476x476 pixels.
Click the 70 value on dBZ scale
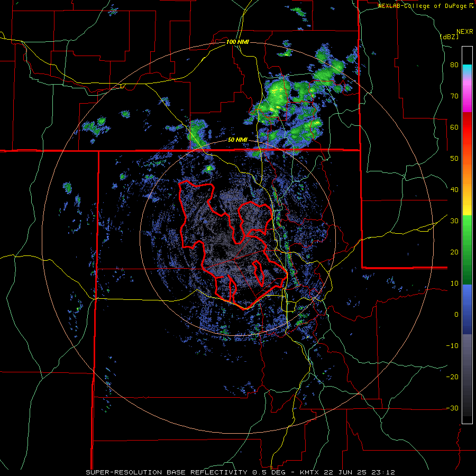coord(454,96)
